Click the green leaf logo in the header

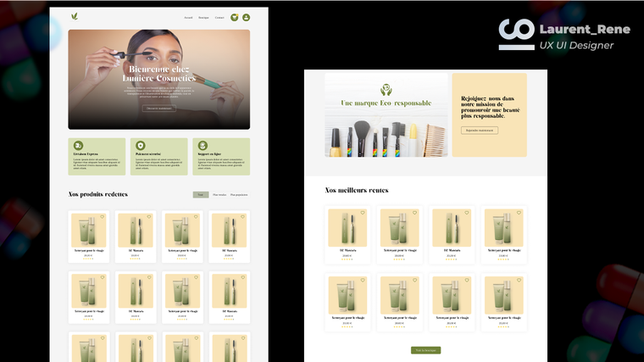coord(75,16)
